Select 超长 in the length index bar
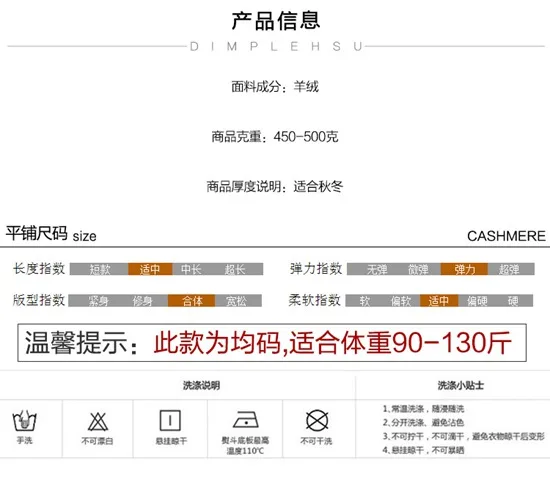The height and width of the screenshot is (480, 550). click(235, 269)
